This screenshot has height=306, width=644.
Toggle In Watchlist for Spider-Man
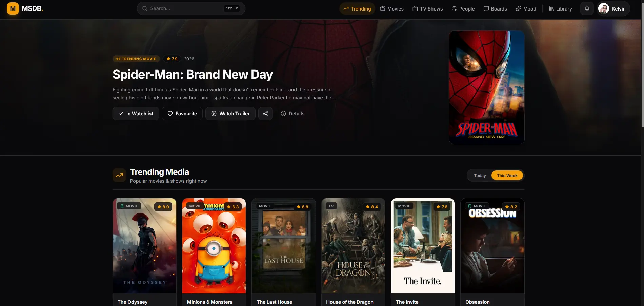136,114
